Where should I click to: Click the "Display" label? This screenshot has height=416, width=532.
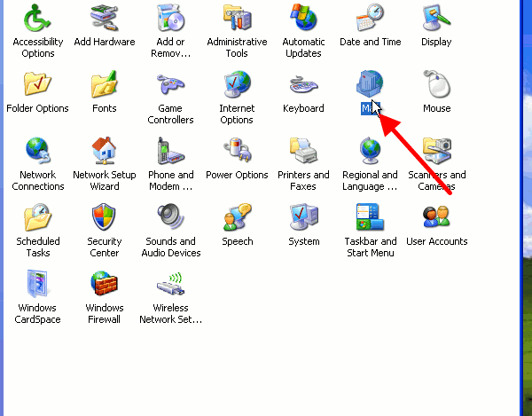(436, 42)
